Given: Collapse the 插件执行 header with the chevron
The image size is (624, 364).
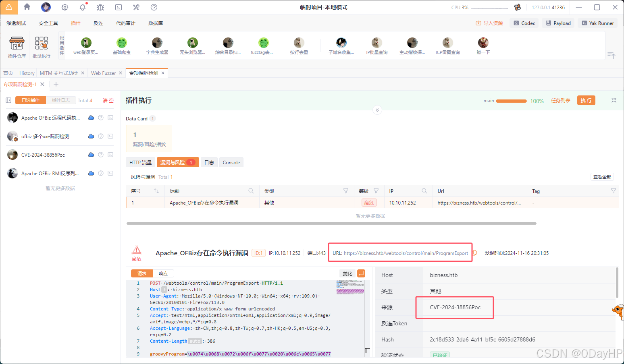Looking at the screenshot, I should tap(377, 110).
